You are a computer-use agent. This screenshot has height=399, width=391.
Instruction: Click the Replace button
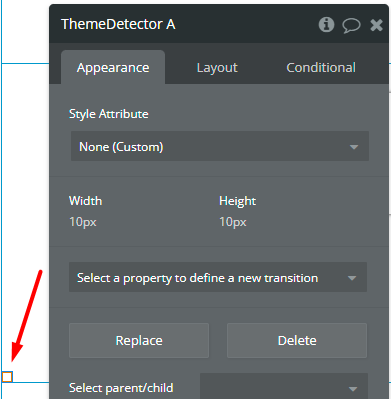pyautogui.click(x=139, y=340)
